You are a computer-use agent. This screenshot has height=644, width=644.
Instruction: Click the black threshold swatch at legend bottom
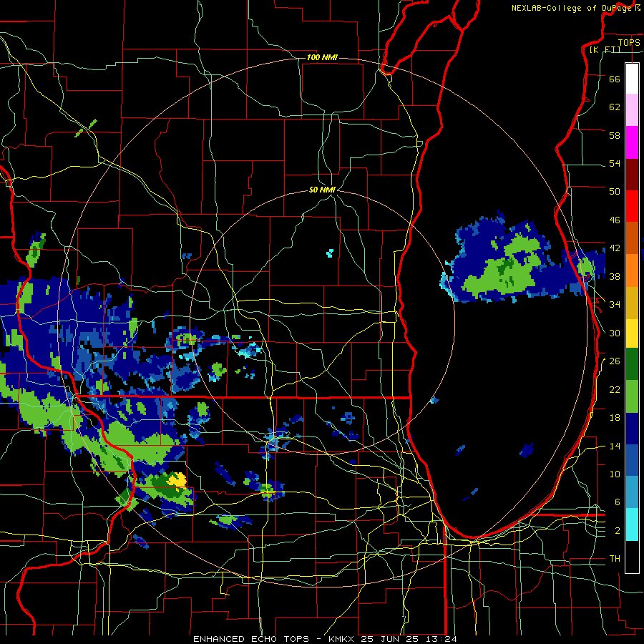[x=632, y=556]
